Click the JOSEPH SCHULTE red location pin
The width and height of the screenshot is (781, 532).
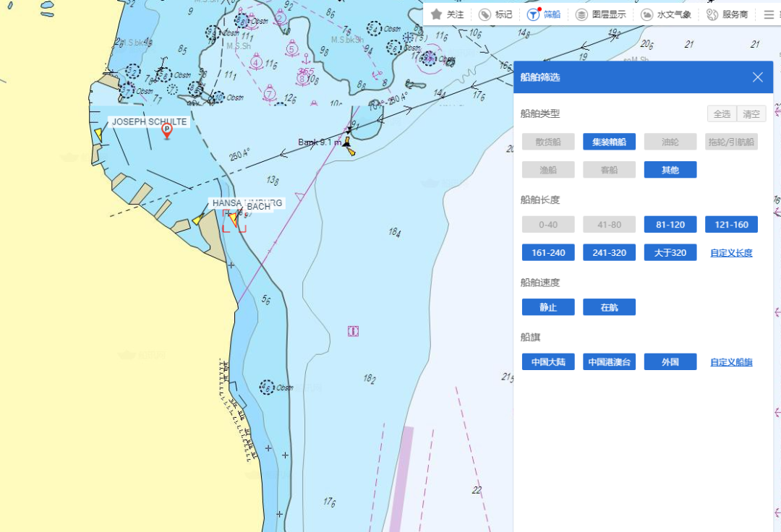tap(167, 132)
